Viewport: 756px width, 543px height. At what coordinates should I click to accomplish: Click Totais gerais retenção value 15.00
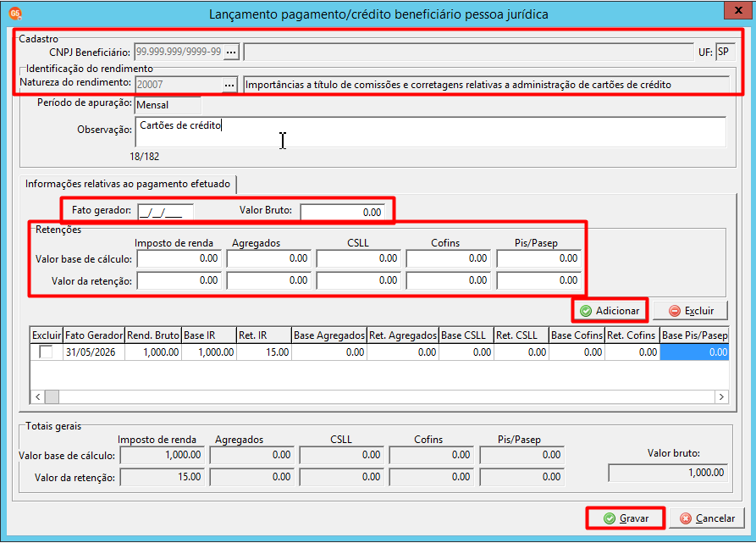[x=163, y=477]
